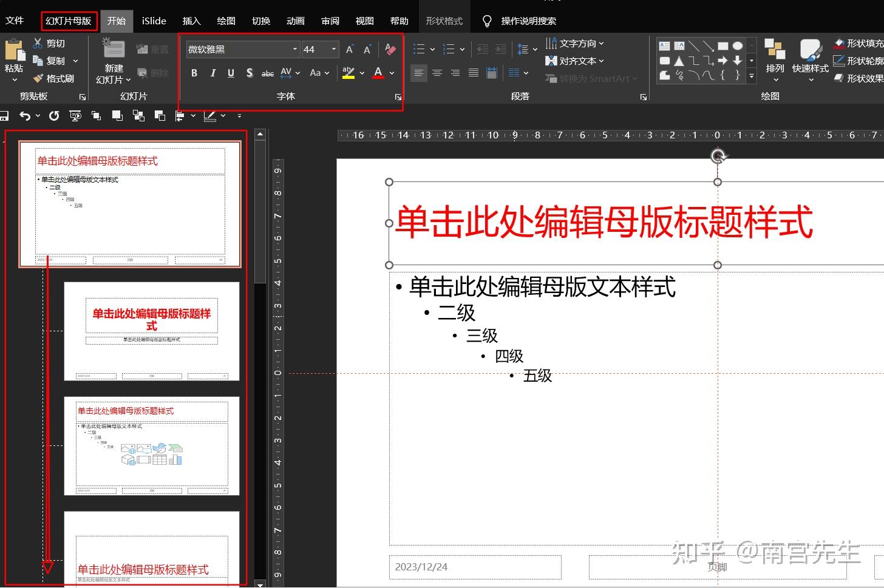Increase font size with larger A icon
Viewport: 884px width, 588px height.
(350, 49)
